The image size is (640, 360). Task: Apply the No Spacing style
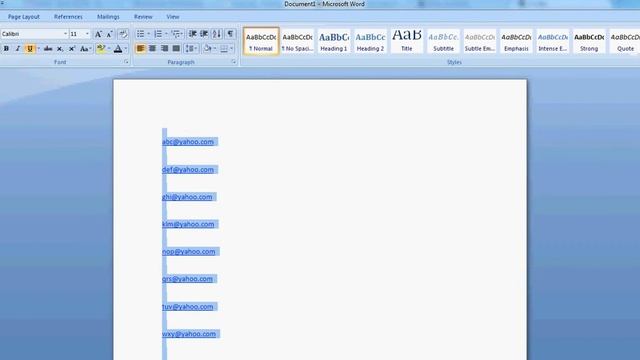point(298,41)
